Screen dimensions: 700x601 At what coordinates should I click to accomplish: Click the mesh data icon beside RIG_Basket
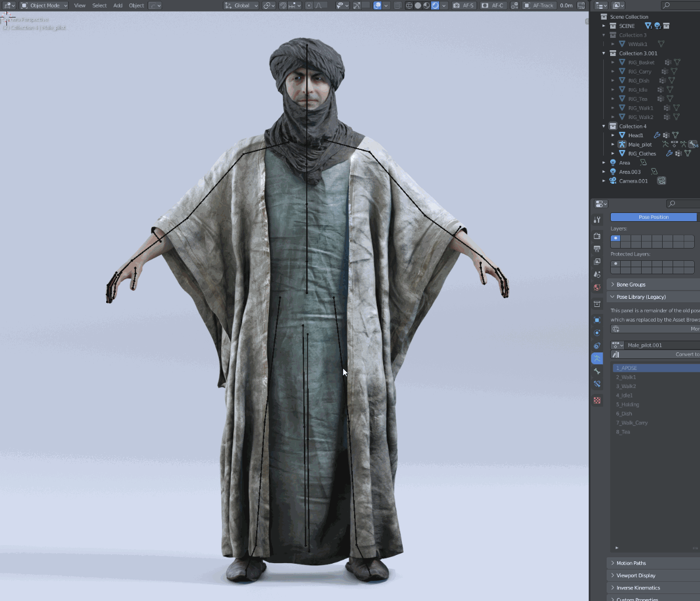(x=677, y=62)
